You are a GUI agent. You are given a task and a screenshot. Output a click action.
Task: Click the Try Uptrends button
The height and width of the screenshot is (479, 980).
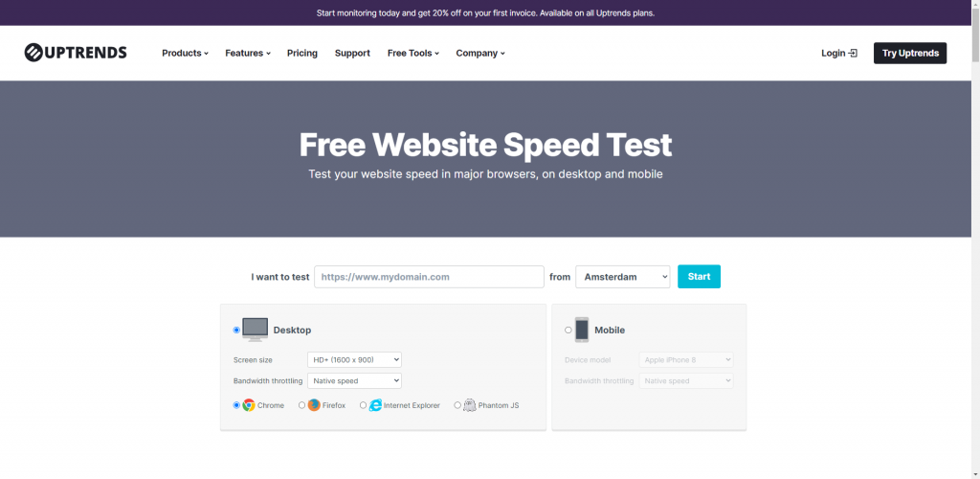tap(910, 53)
